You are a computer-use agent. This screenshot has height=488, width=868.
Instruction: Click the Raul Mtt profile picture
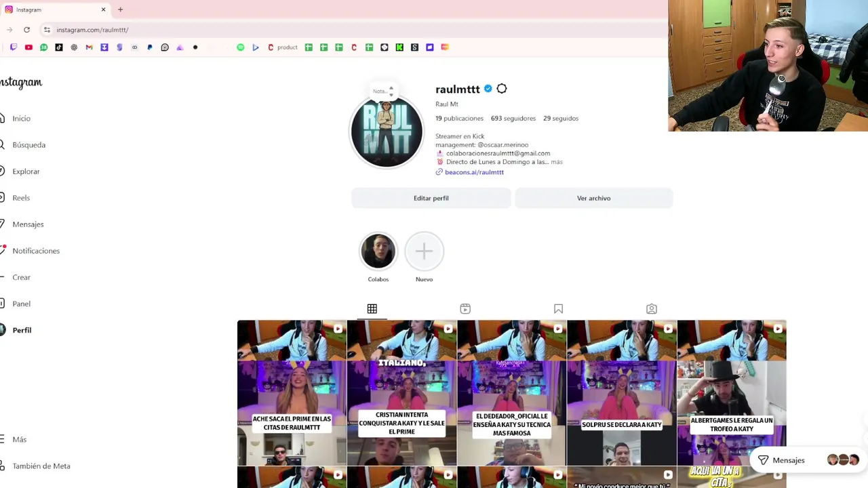[x=387, y=132]
